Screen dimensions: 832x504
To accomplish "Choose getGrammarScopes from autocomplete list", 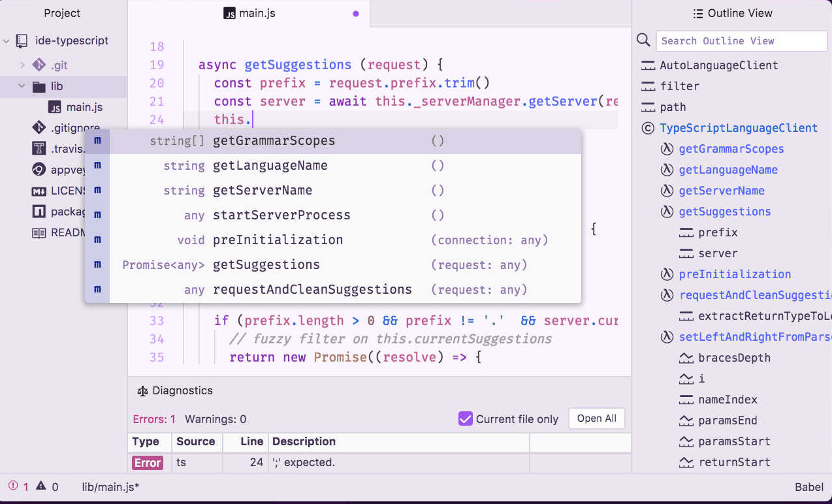I will (x=333, y=141).
